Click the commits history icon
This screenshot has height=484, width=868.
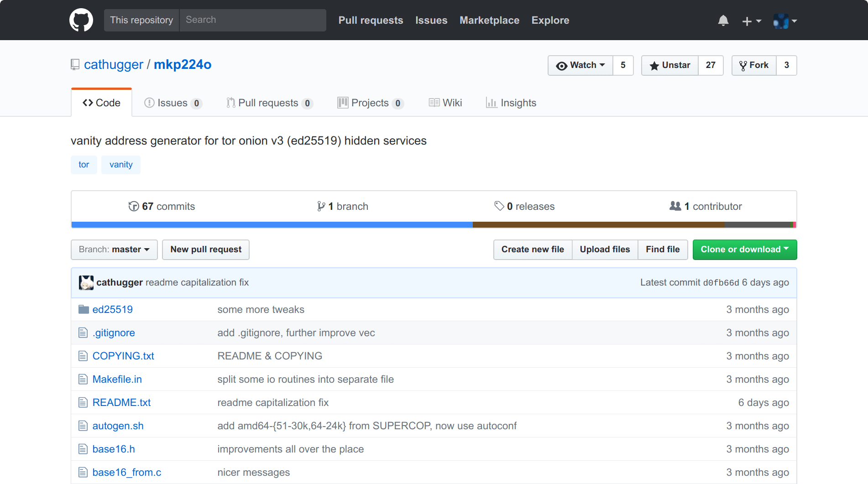133,206
